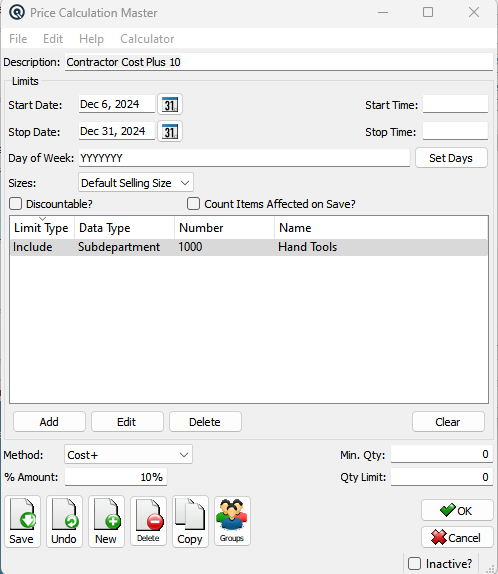Viewport: 498px width, 574px height.
Task: Click the % Amount input field
Action: pos(116,477)
